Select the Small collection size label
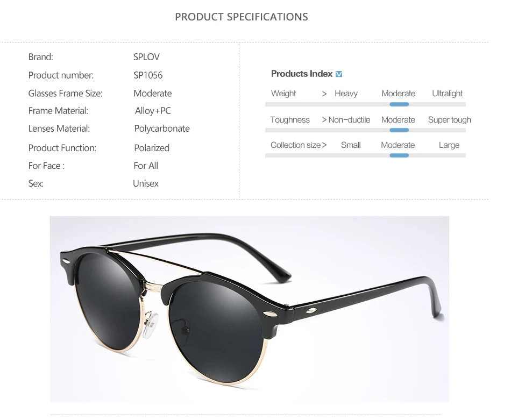 (x=351, y=145)
